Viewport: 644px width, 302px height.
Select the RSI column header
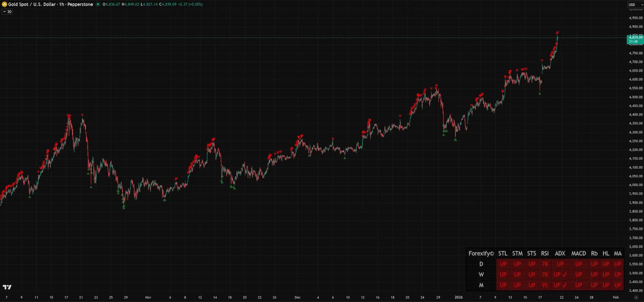545,254
